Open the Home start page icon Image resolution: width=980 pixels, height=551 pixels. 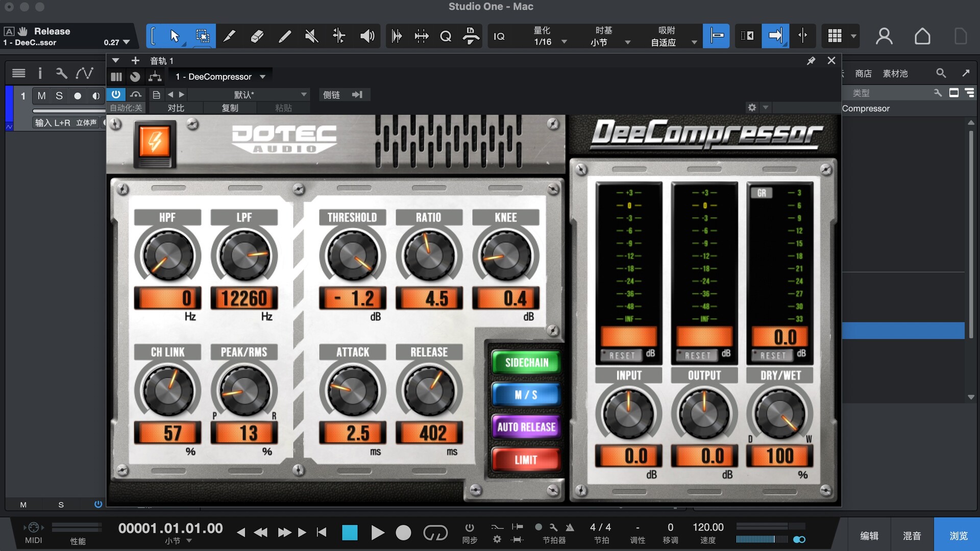pyautogui.click(x=922, y=36)
